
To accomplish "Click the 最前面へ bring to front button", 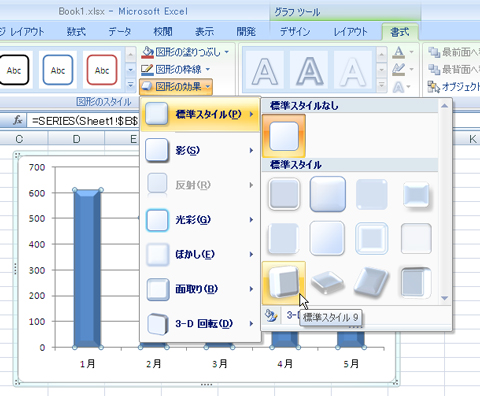I will click(454, 52).
